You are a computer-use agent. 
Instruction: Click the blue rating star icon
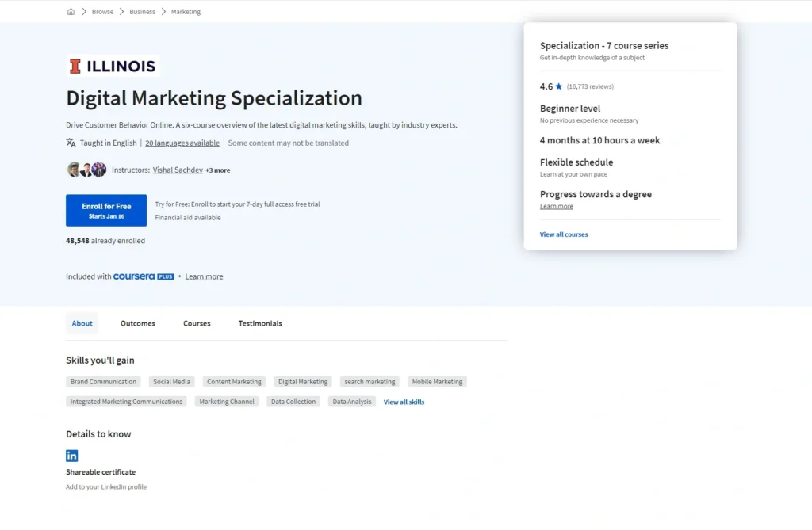click(x=559, y=86)
